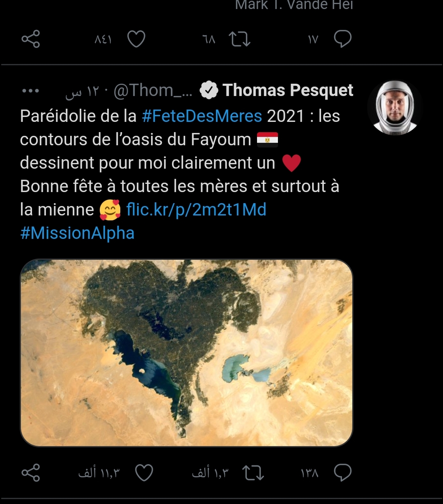Open the flic.kr/p/2m2t1Md link

pos(196,210)
